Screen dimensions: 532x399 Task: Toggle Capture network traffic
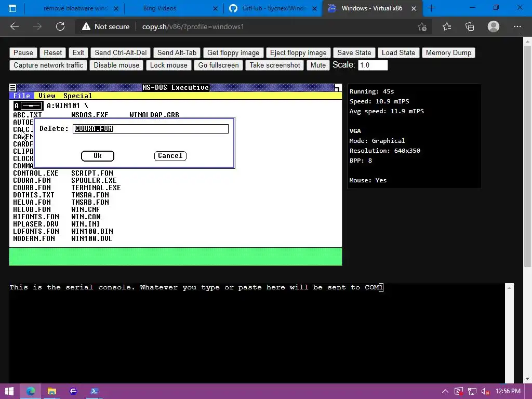click(48, 65)
